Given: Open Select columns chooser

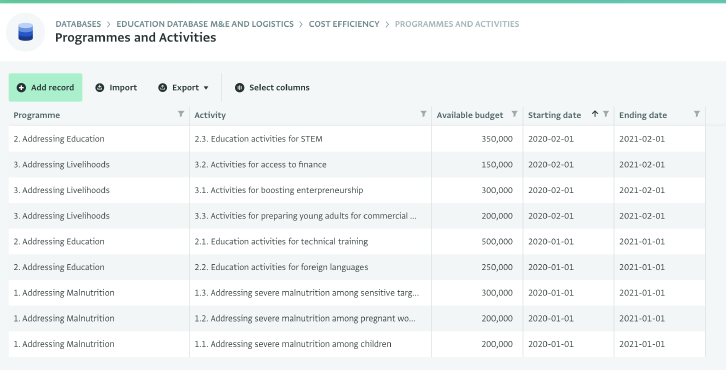Looking at the screenshot, I should (272, 88).
